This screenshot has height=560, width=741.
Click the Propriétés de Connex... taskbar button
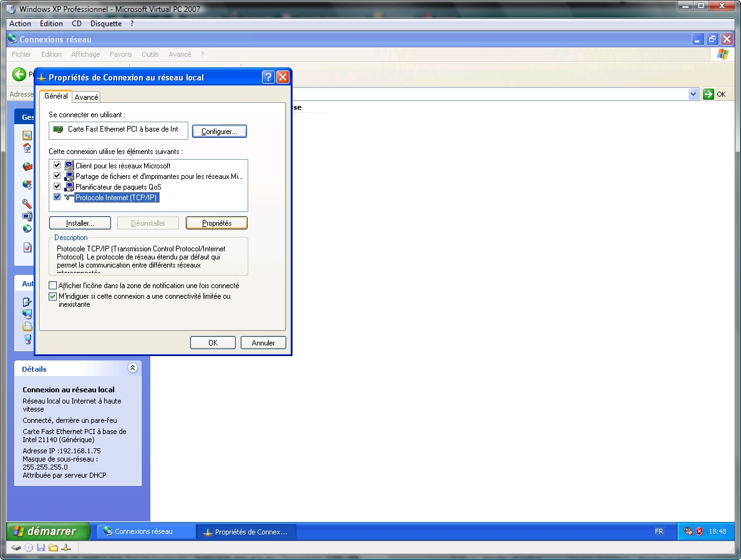click(x=246, y=532)
